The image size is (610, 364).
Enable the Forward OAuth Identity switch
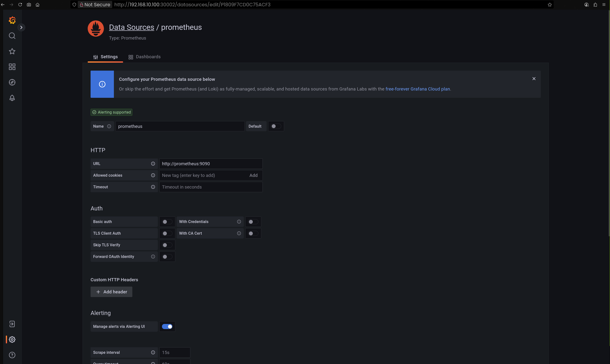[x=167, y=256]
